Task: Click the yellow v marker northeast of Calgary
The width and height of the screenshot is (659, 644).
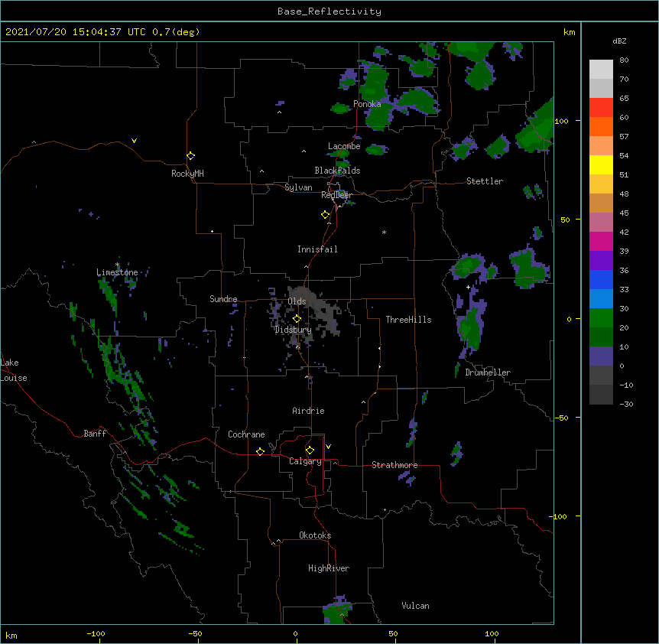Action: coord(328,447)
